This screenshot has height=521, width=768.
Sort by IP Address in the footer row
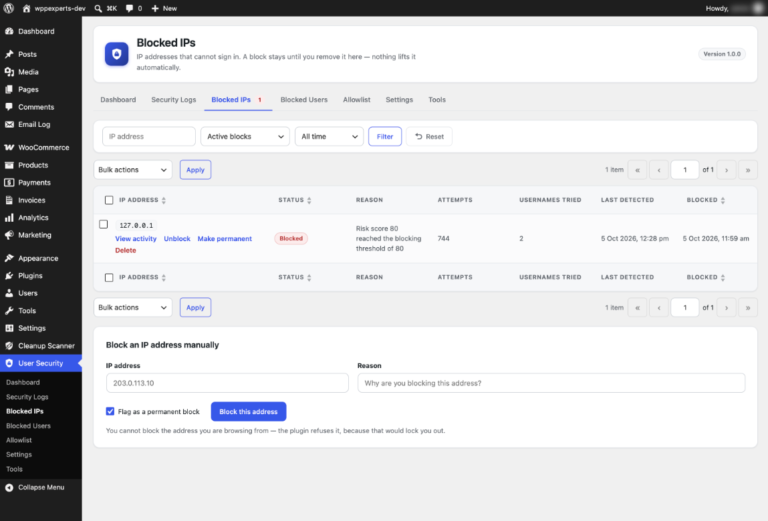(x=143, y=277)
